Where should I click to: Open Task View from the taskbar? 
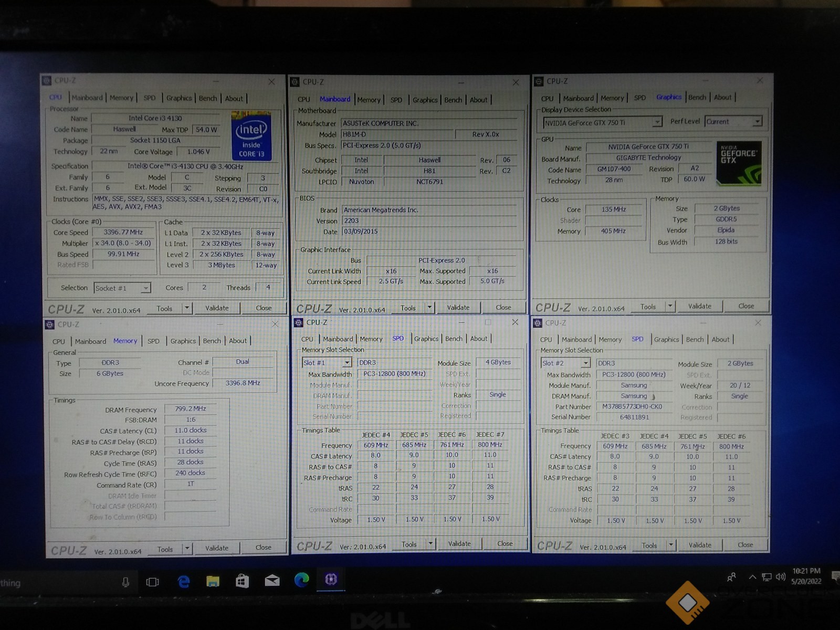tap(153, 582)
